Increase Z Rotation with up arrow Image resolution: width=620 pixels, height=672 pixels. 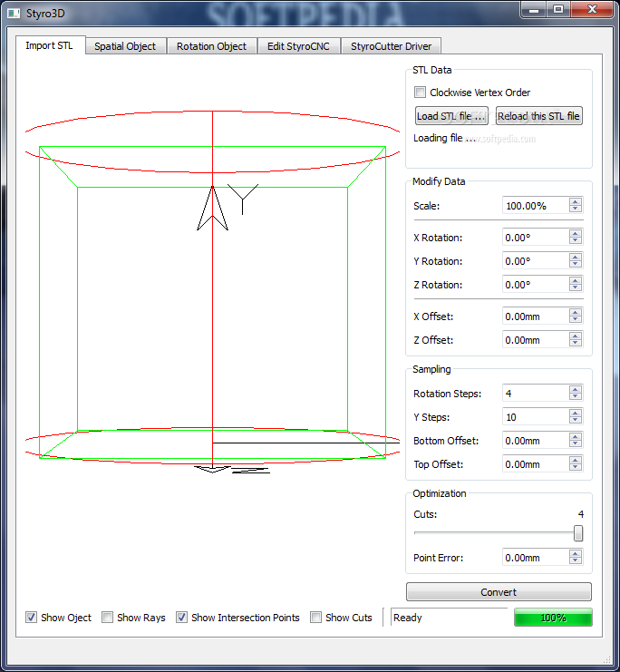pos(576,280)
